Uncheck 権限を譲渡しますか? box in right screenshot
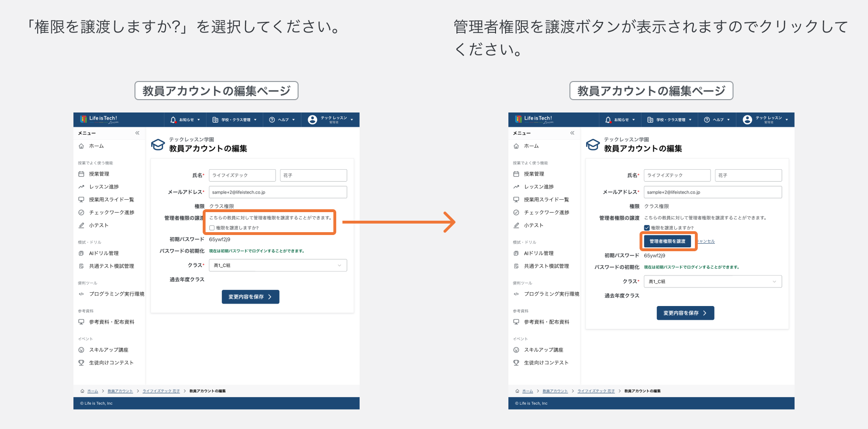 647,228
